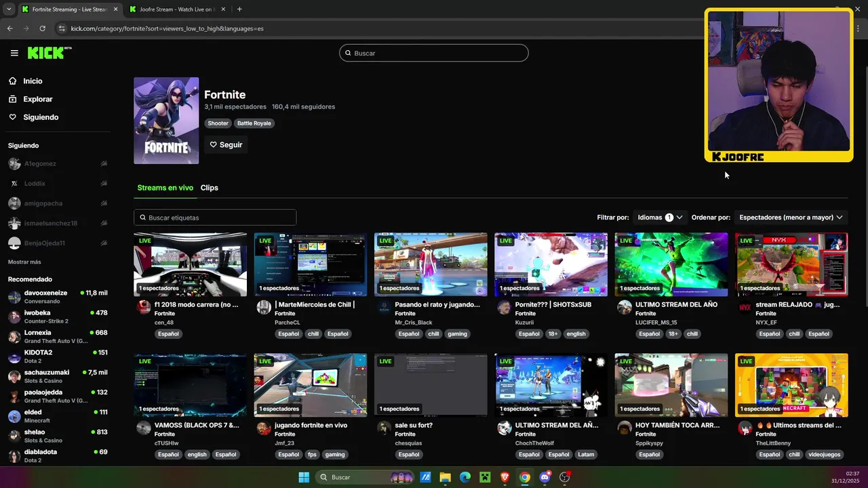Open davooxeneize recommended channel

(58, 297)
